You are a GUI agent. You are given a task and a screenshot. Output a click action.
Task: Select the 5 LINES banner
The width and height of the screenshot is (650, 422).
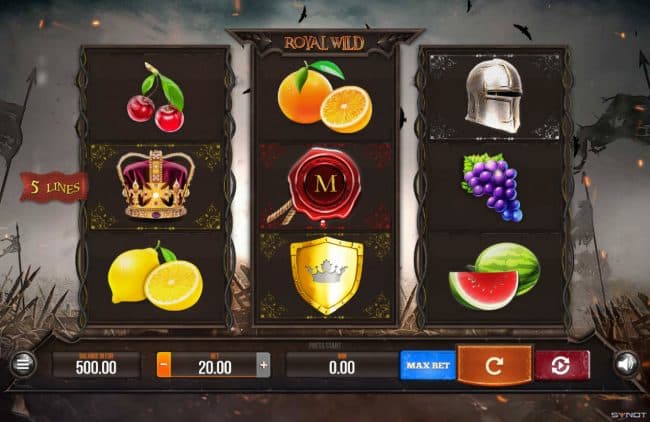tap(55, 188)
